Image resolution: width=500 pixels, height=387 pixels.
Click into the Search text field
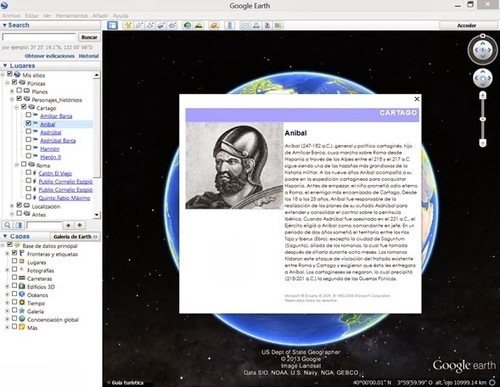[x=39, y=37]
